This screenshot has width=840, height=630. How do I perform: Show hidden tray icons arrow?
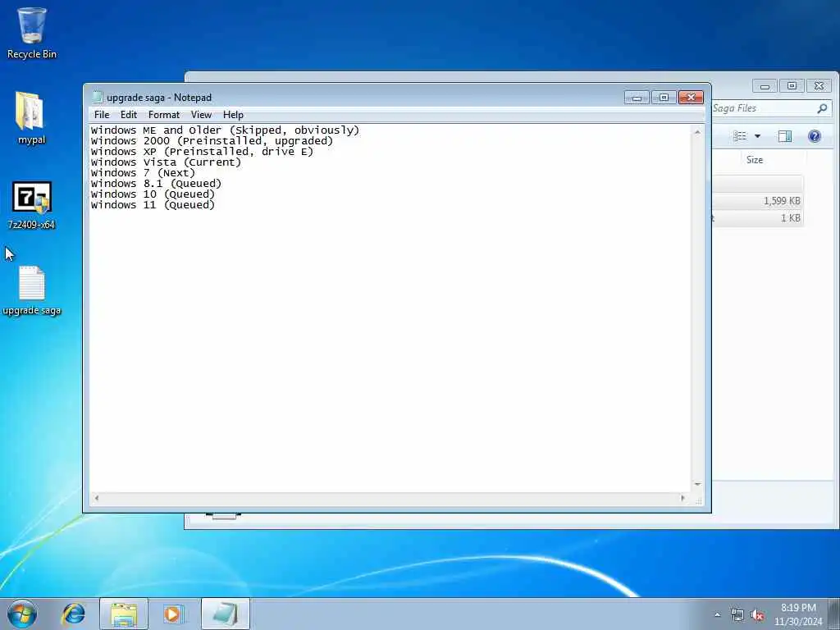point(717,614)
